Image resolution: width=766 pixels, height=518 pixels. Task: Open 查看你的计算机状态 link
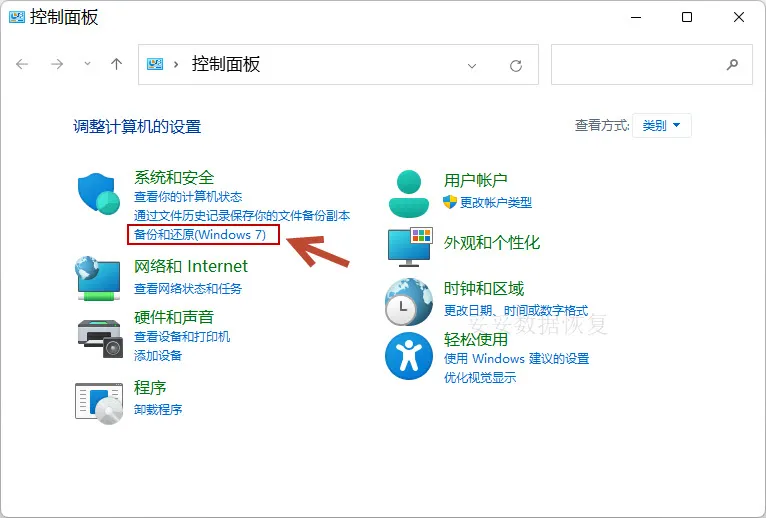pyautogui.click(x=188, y=196)
